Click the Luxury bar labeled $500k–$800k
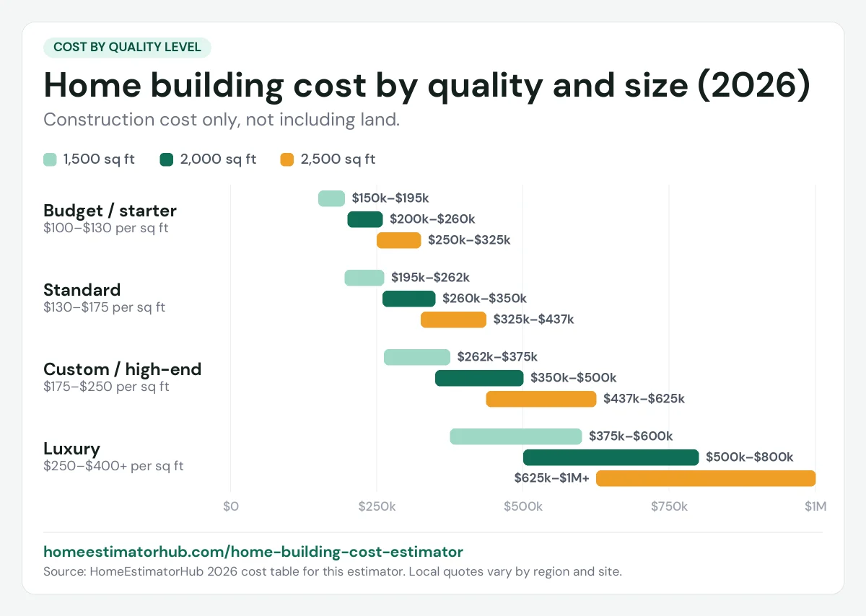The image size is (866, 616). pos(611,457)
